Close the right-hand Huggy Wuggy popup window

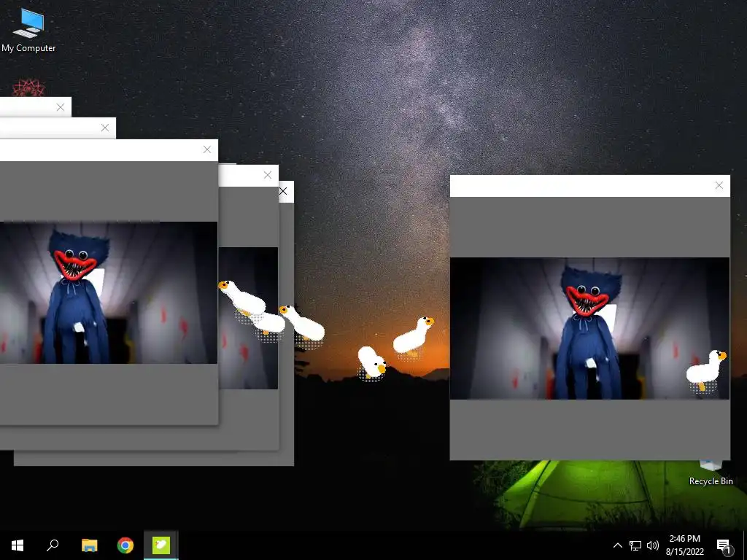pos(719,185)
